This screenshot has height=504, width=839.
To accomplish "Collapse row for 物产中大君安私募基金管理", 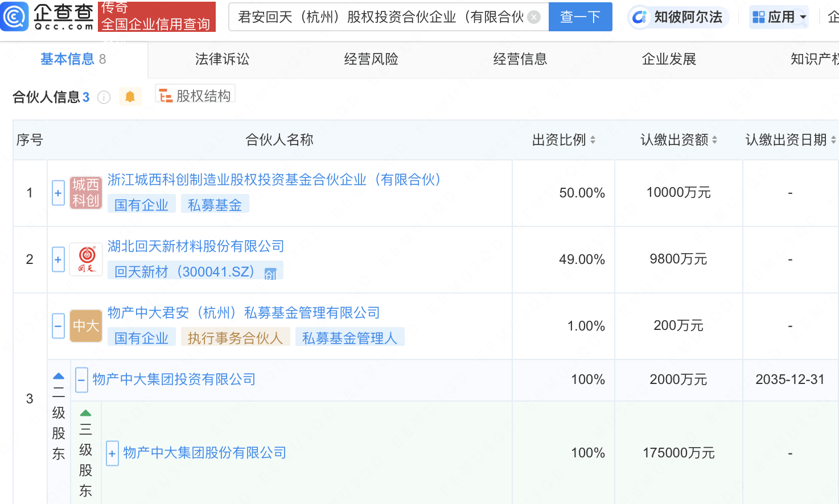I will [x=58, y=326].
